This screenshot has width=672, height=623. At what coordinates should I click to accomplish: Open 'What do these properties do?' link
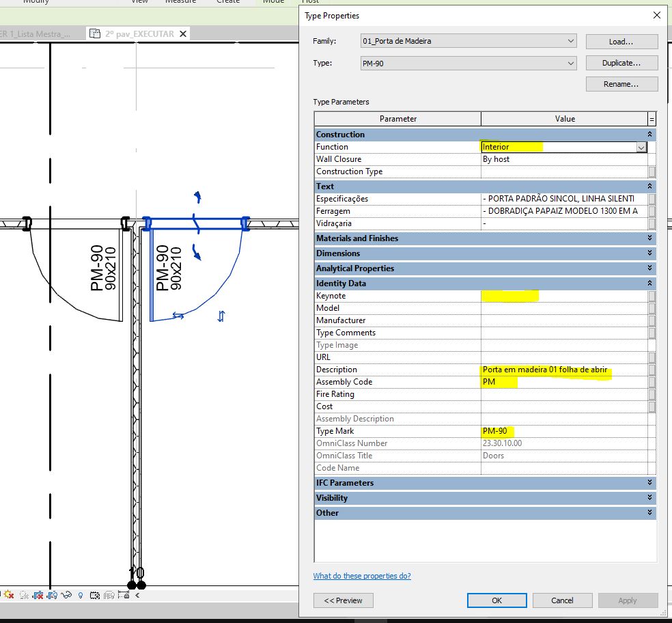[362, 576]
